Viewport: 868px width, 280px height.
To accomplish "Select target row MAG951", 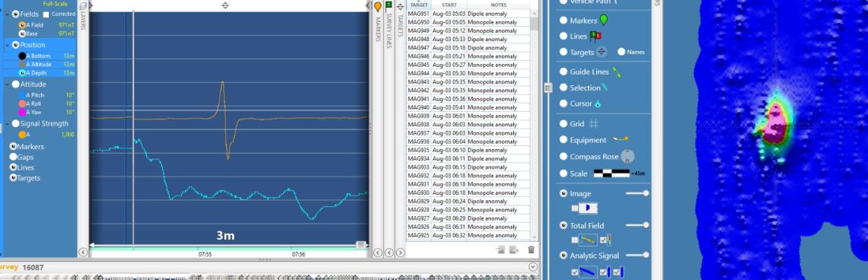I will [x=468, y=14].
